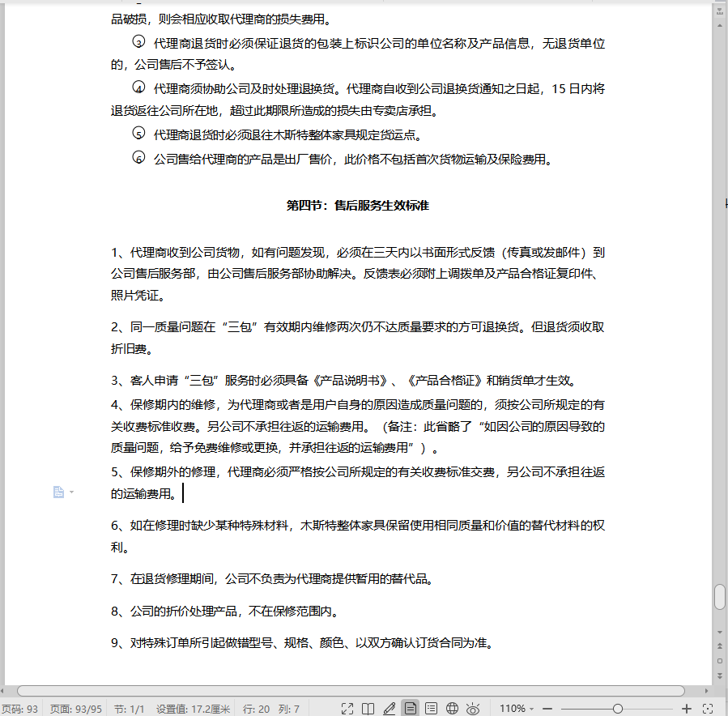This screenshot has height=716, width=728.
Task: Select page layout view in status bar
Action: 411,709
